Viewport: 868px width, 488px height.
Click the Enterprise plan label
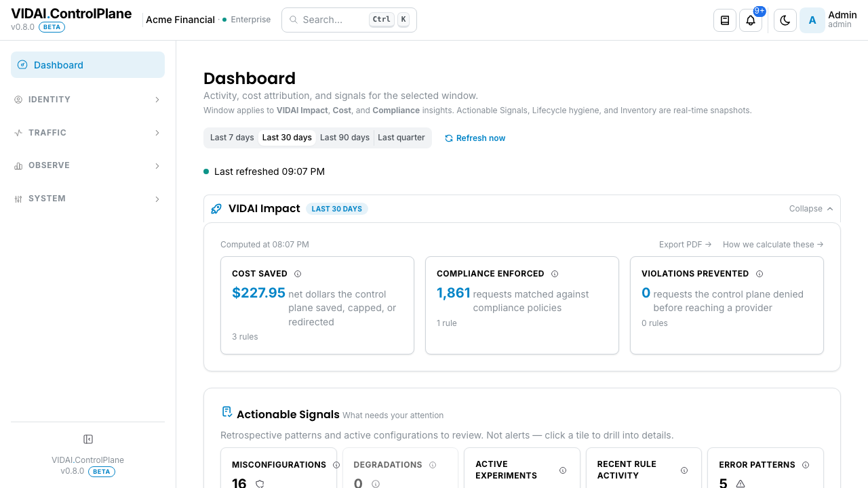coord(251,20)
